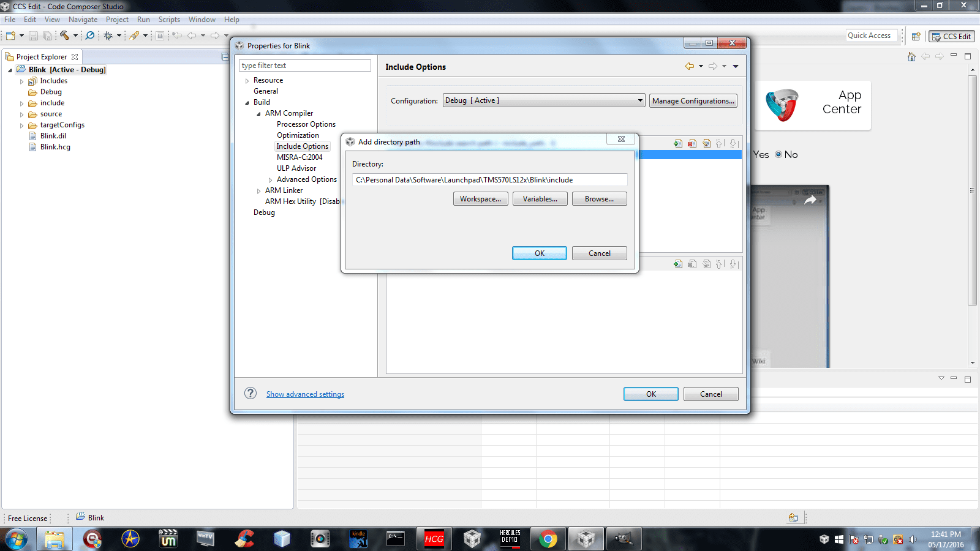Open the Configuration dropdown showing Debug [Active]
Viewport: 980px width, 551px height.
(x=543, y=100)
